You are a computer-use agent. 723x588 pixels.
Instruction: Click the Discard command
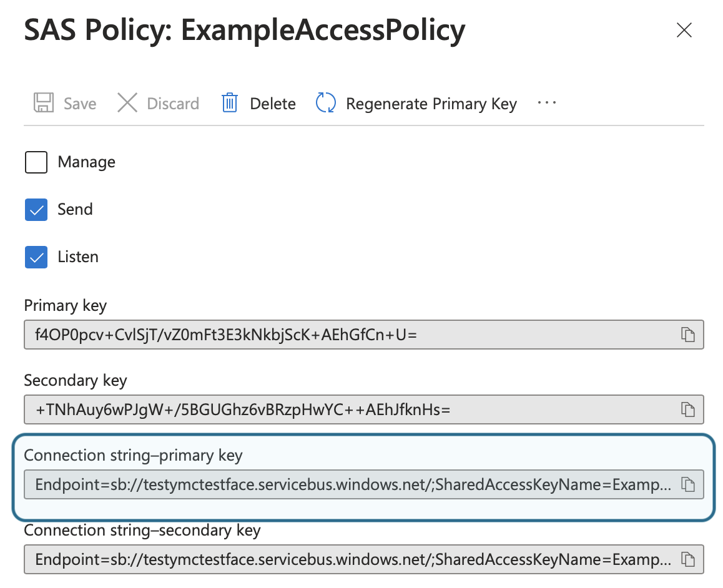point(172,103)
